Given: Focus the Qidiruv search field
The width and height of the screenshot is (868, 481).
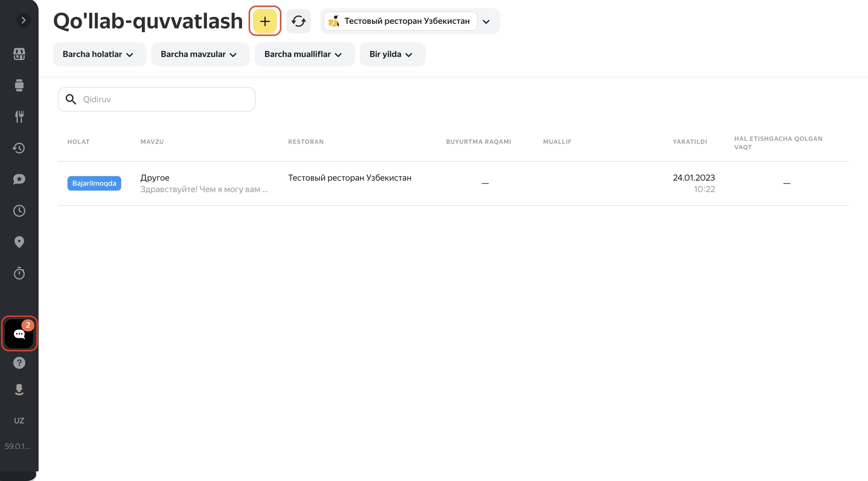Looking at the screenshot, I should 157,100.
